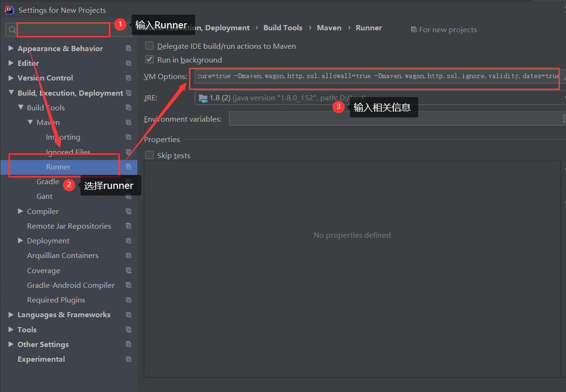The image size is (566, 392).
Task: Click Runner in the breadcrumb
Action: pyautogui.click(x=368, y=28)
